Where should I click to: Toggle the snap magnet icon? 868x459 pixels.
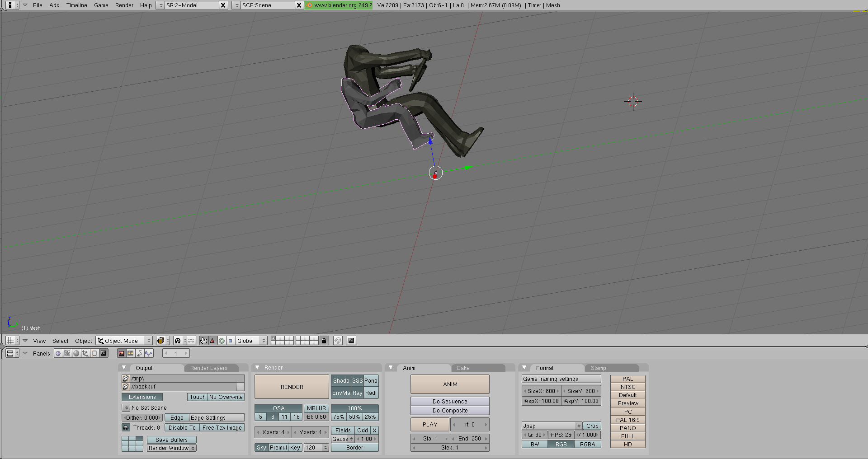[x=338, y=341]
